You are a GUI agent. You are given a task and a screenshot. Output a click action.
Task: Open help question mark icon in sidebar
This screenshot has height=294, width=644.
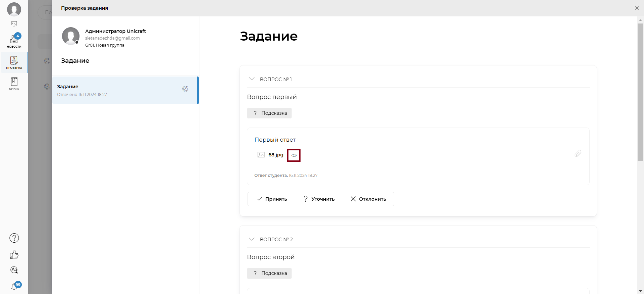[x=14, y=238]
